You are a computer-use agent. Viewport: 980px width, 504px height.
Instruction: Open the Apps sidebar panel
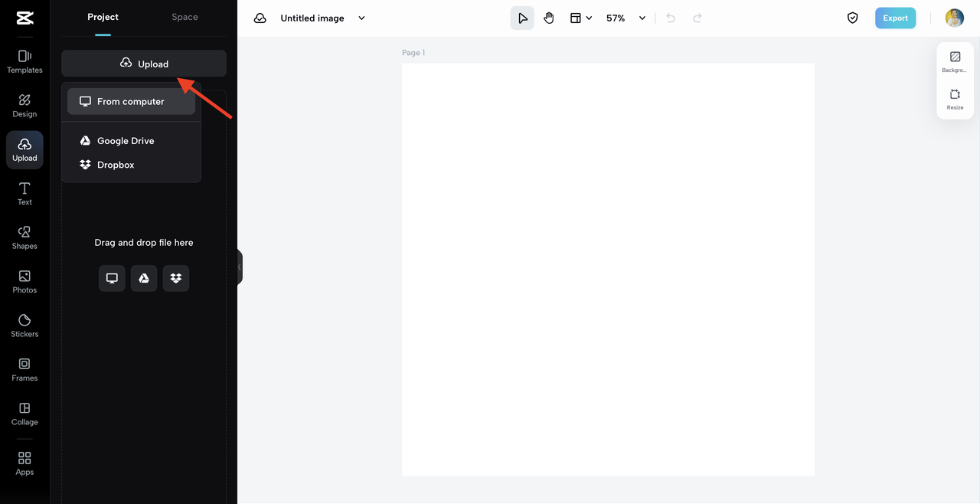coord(24,463)
